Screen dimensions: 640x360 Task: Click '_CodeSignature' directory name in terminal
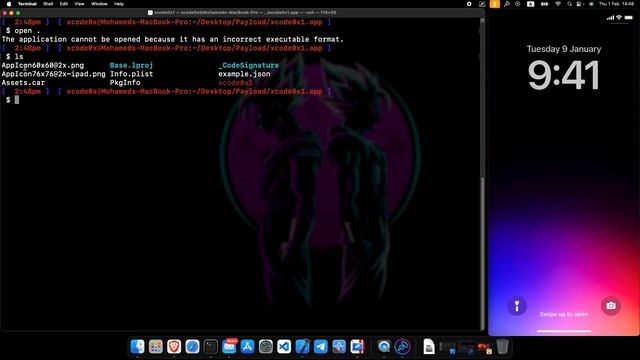pyautogui.click(x=248, y=65)
